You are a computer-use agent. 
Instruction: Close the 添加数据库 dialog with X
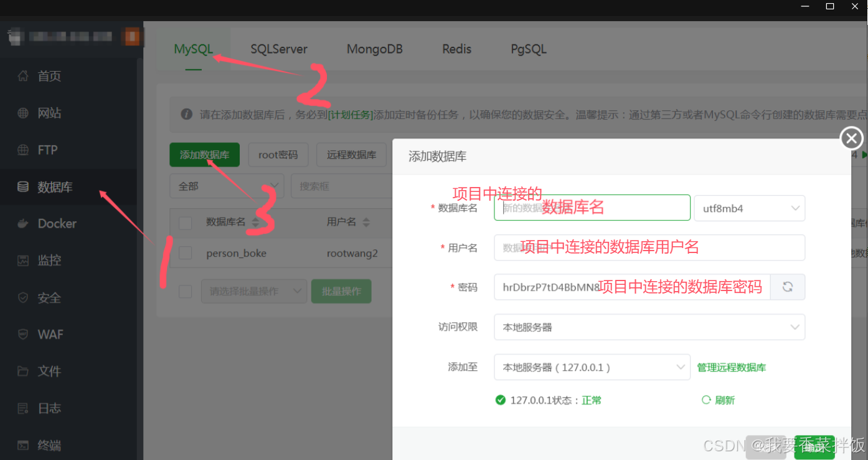tap(851, 138)
